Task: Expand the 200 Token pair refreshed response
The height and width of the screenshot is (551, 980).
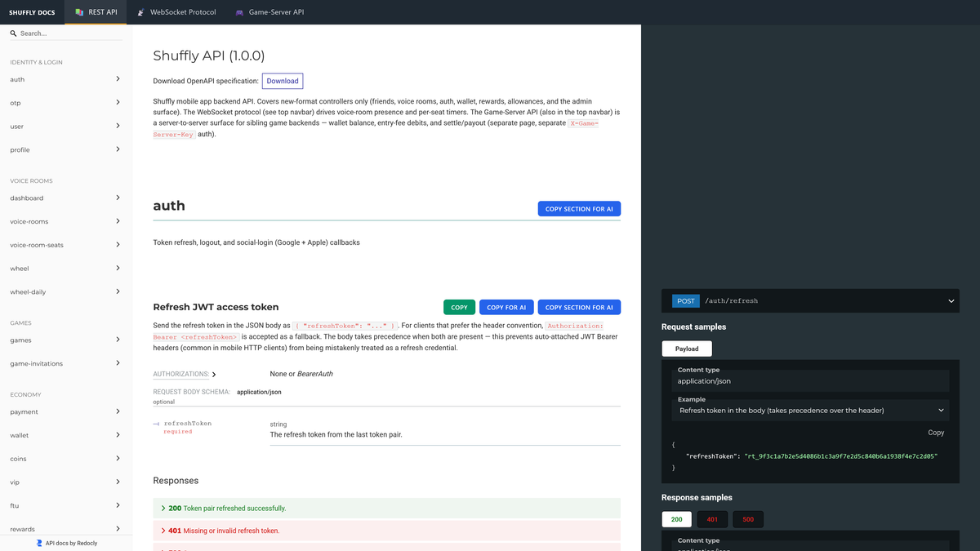Action: [x=386, y=508]
